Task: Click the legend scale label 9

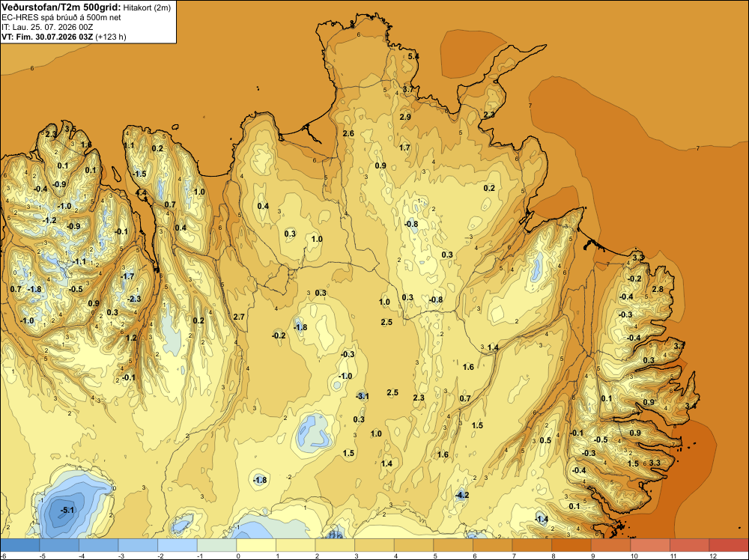Action: (592, 556)
